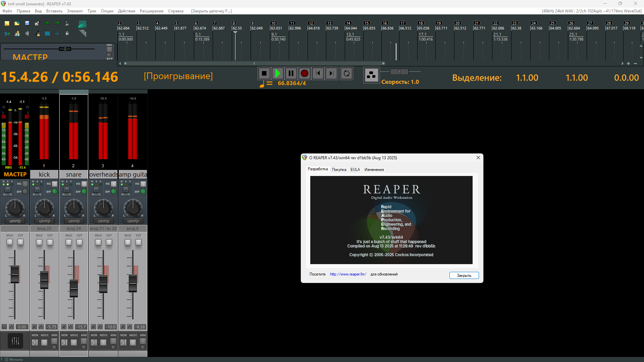Switch to Покупка tab in About dialog
Viewport: 644px width, 362px height.
coord(339,170)
